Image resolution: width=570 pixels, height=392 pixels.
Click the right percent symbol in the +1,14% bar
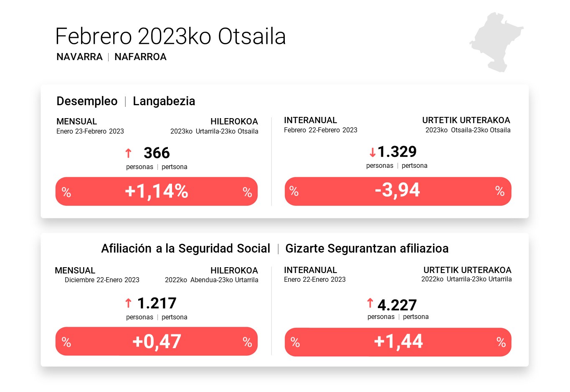(247, 192)
